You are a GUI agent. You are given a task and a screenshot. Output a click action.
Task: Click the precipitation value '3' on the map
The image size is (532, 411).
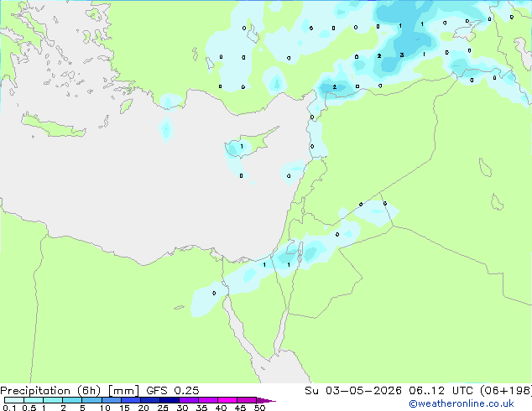click(x=402, y=55)
